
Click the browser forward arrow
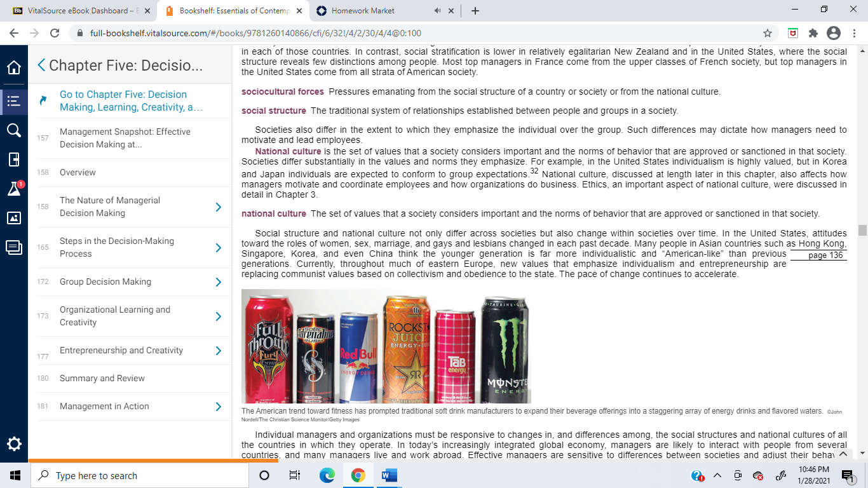(35, 33)
